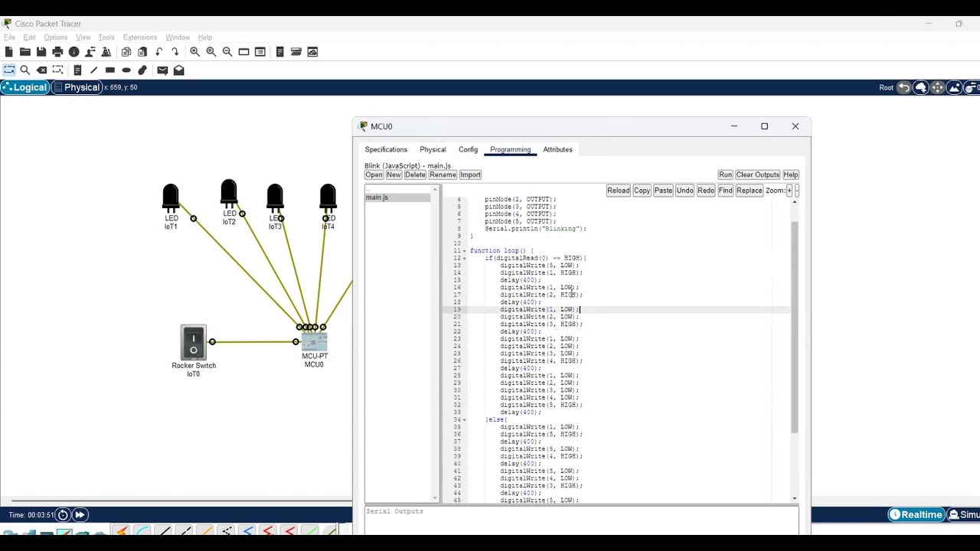Select the Inspect magnifier tool
980x551 pixels.
tap(25, 70)
